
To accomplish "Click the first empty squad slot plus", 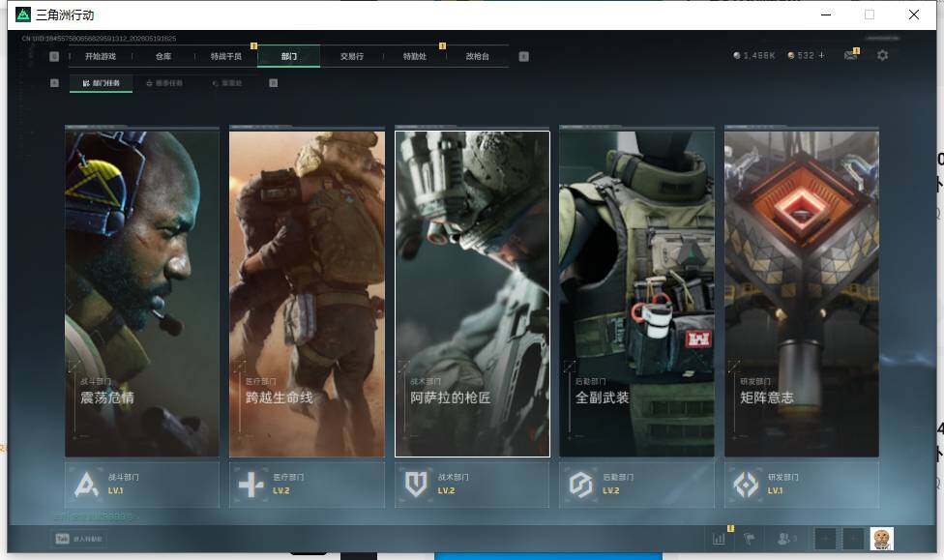I will (x=825, y=539).
